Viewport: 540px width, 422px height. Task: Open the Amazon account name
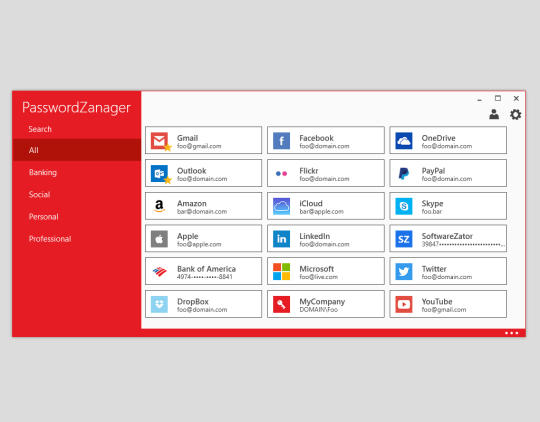[192, 204]
